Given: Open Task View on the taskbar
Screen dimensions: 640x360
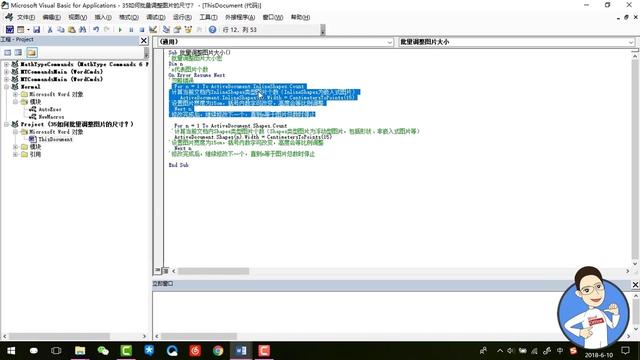Looking at the screenshot, I should [x=56, y=351].
